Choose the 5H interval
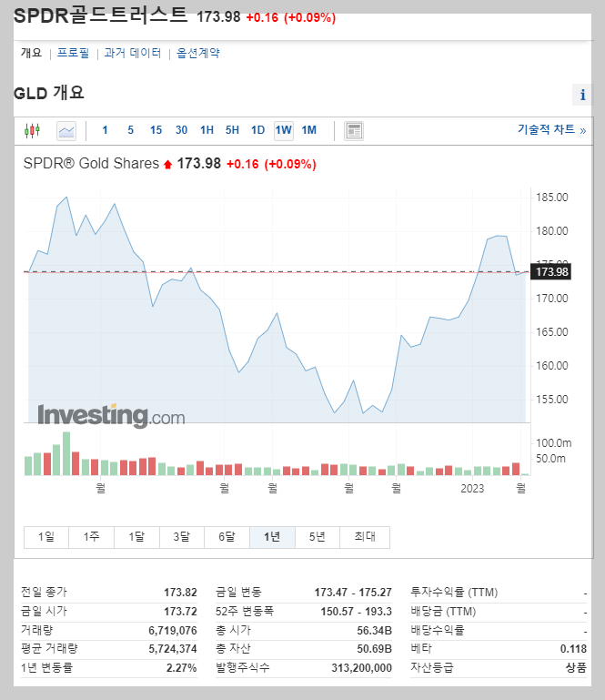 pos(232,130)
